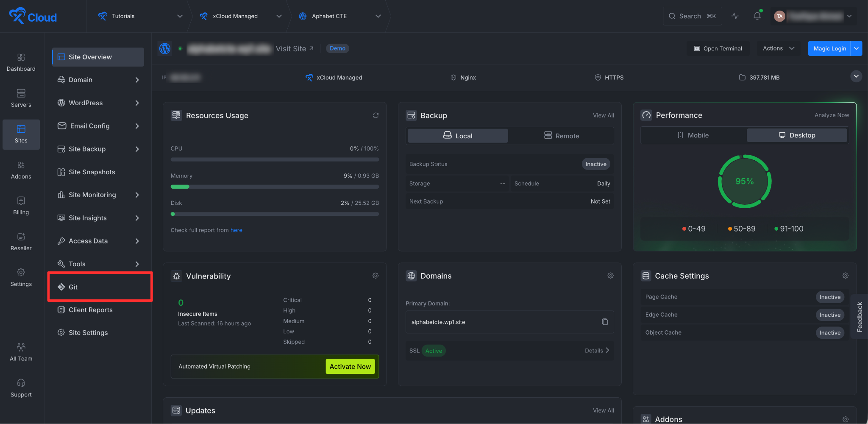The height and width of the screenshot is (424, 868).
Task: Expand the site info bar chevron
Action: coord(856,76)
